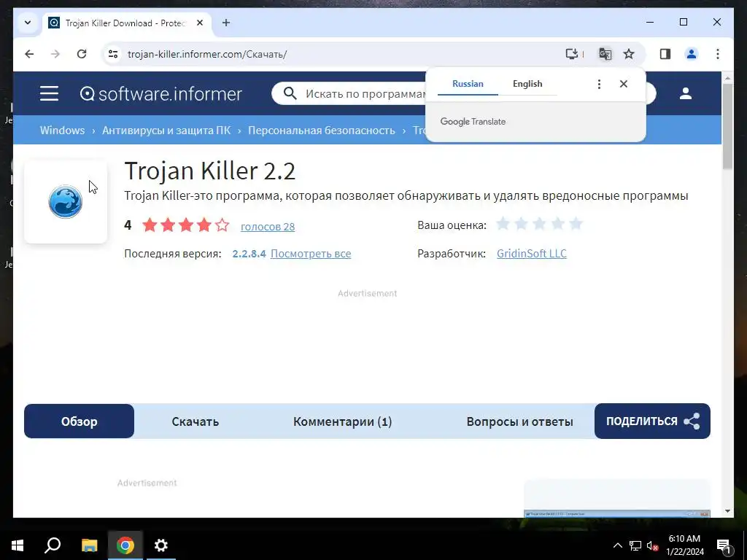Select the Обзор tab

(x=79, y=421)
